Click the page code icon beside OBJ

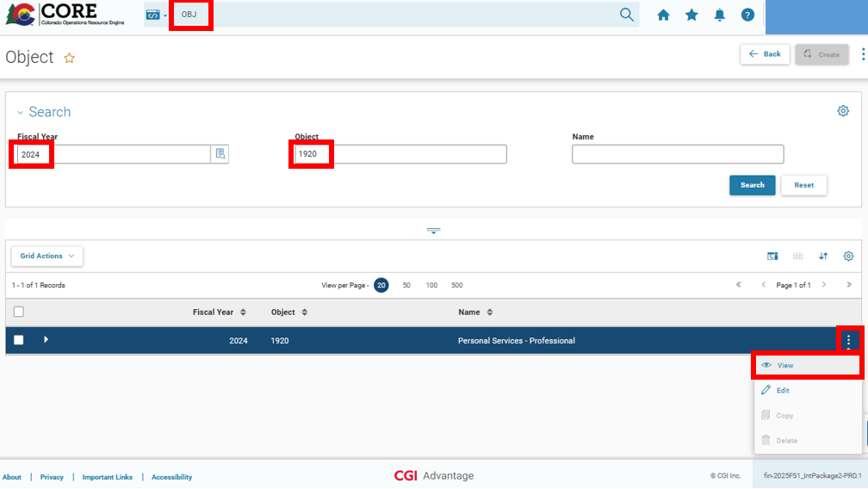click(152, 15)
